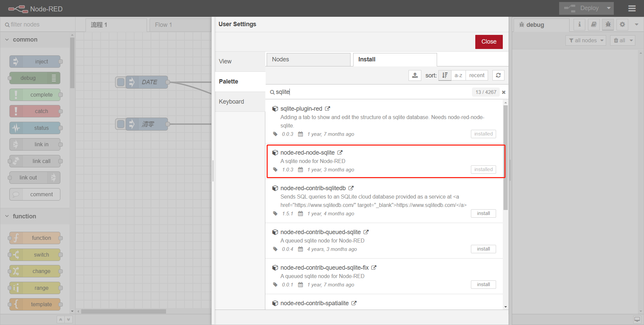Viewport: 644px width, 325px height.
Task: Select the Palette settings section
Action: click(240, 82)
